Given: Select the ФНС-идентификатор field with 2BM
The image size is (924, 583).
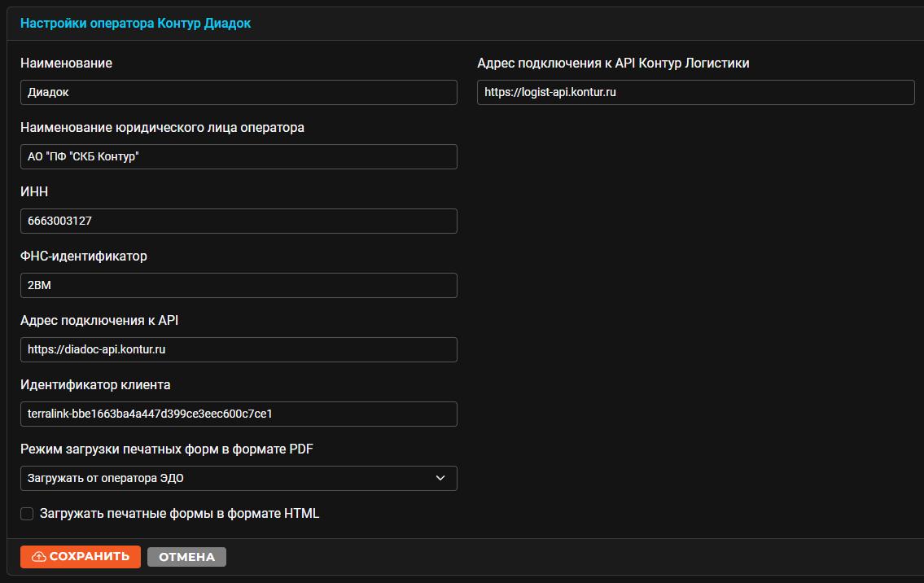Looking at the screenshot, I should click(x=239, y=285).
